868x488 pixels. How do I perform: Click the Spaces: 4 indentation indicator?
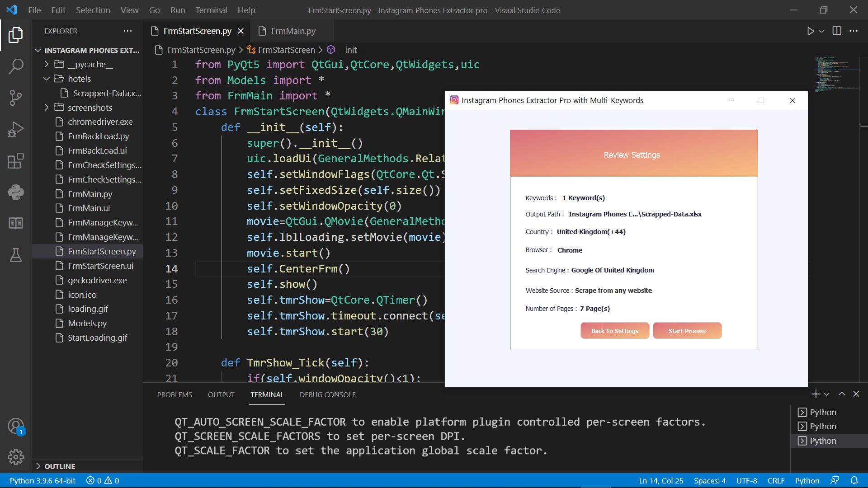[710, 480]
